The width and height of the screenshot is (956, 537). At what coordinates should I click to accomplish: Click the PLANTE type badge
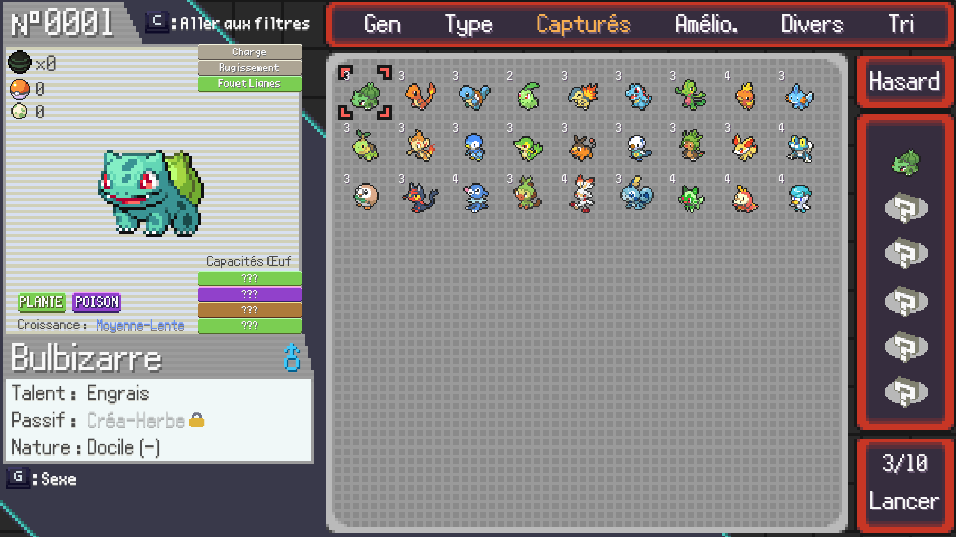tap(41, 302)
